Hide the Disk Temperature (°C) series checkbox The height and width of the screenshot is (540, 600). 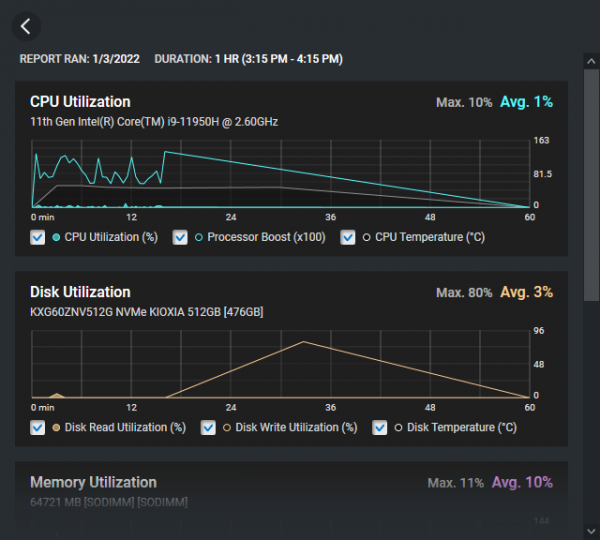[x=380, y=428]
